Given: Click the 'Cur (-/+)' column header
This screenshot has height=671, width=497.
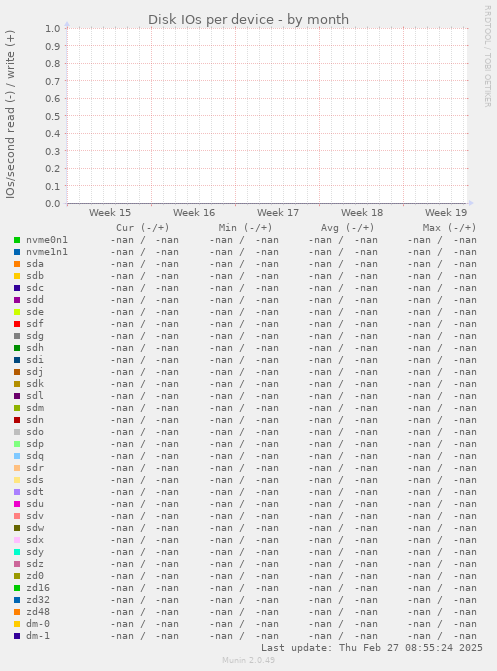Looking at the screenshot, I should (143, 228).
